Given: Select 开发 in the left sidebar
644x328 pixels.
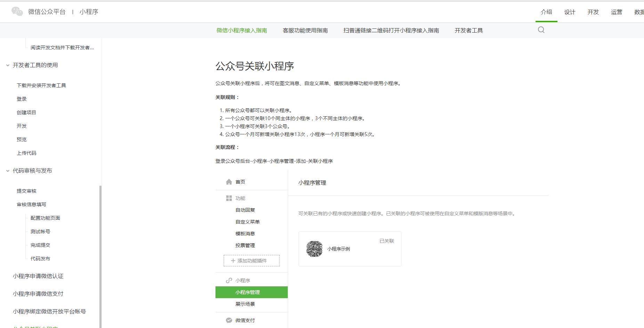Looking at the screenshot, I should click(22, 126).
